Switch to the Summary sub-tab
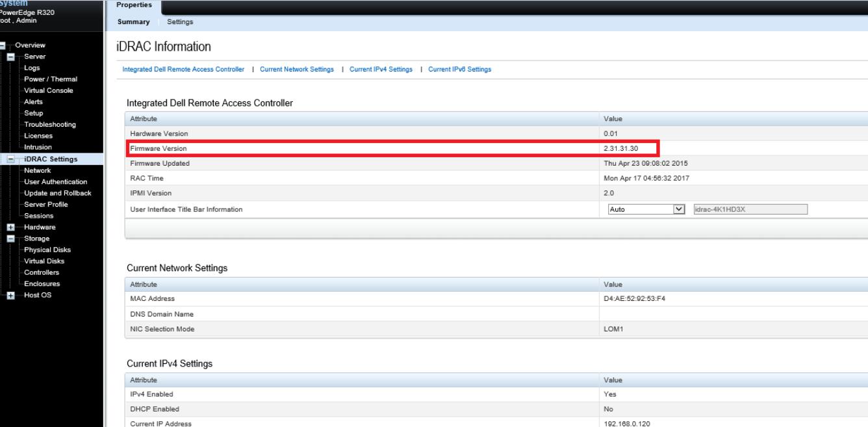The width and height of the screenshot is (868, 427). 134,22
